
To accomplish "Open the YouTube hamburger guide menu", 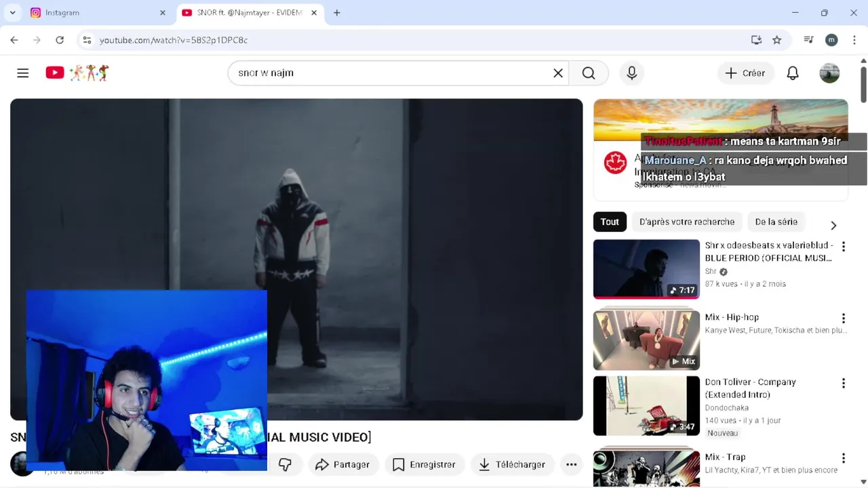I will point(23,73).
